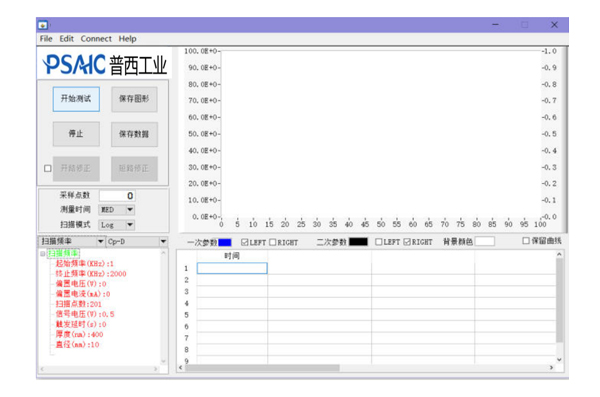Image resolution: width=600 pixels, height=397 pixels.
Task: Click the application icon in the title bar
Action: pyautogui.click(x=43, y=25)
